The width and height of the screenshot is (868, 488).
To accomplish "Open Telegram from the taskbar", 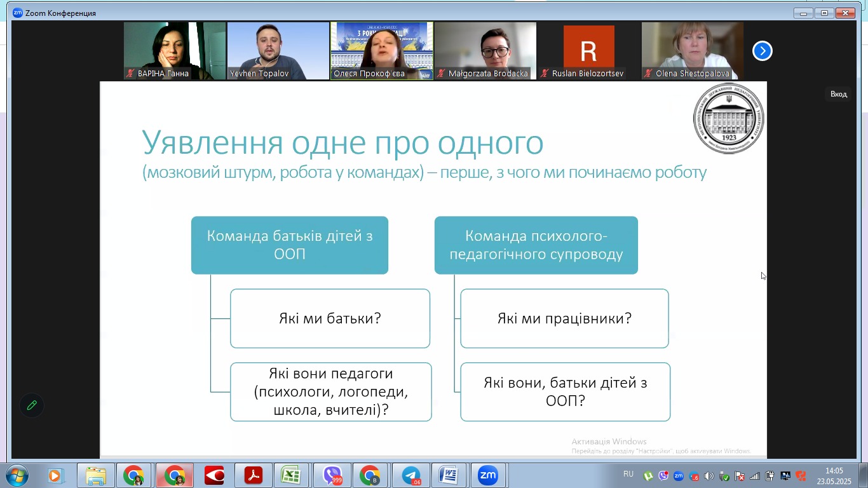I will click(411, 475).
